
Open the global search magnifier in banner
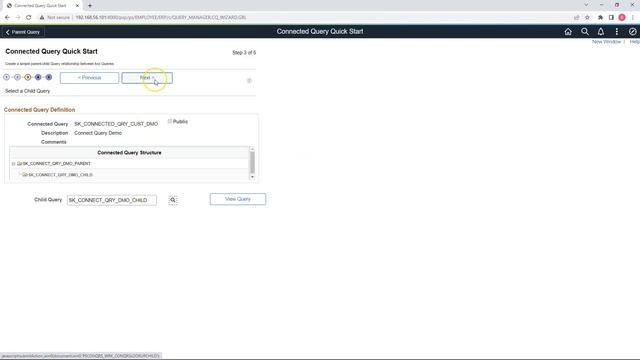point(584,32)
